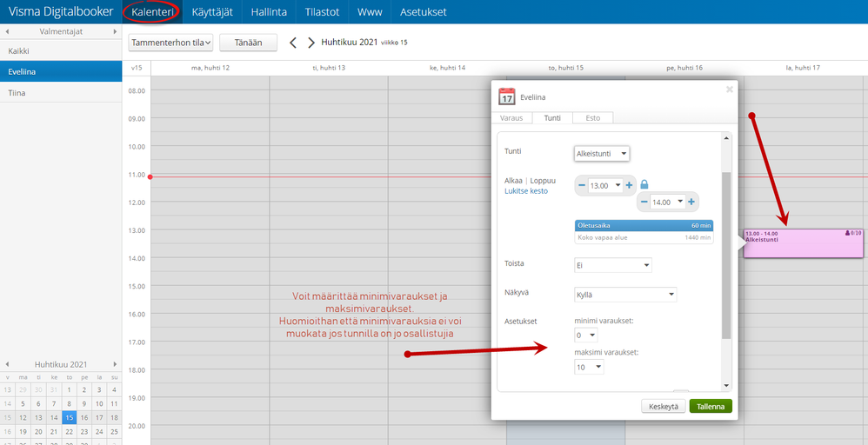Open the Alkeistunti 13.00 - 14.00 event
868x445 pixels.
[x=803, y=243]
